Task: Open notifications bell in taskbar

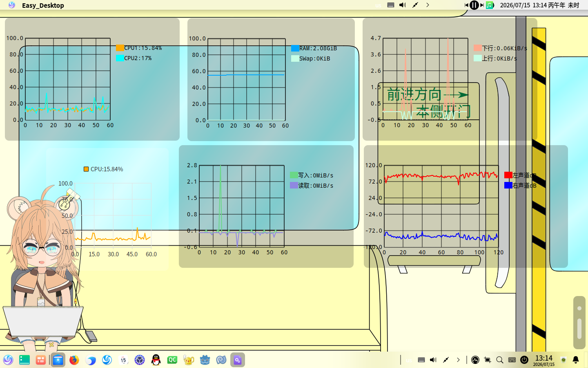Action: click(576, 360)
